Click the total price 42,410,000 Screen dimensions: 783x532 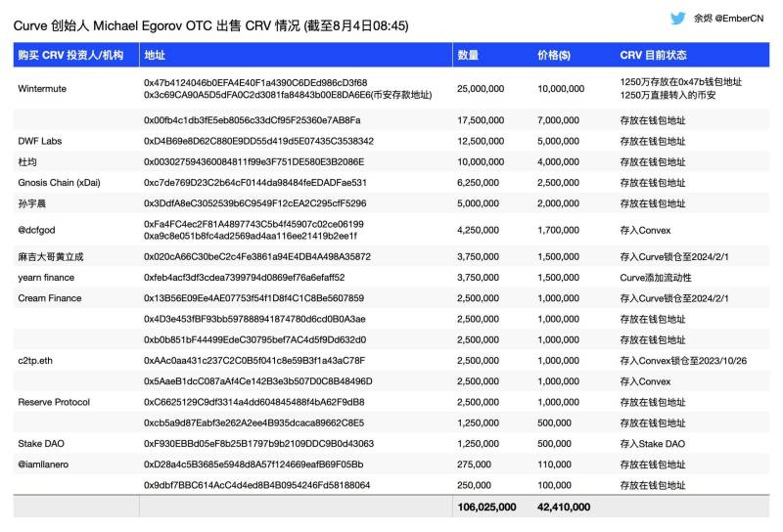[x=564, y=507]
